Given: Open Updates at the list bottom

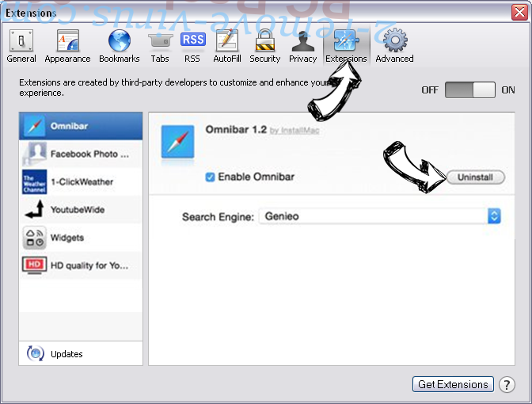Looking at the screenshot, I should point(81,353).
